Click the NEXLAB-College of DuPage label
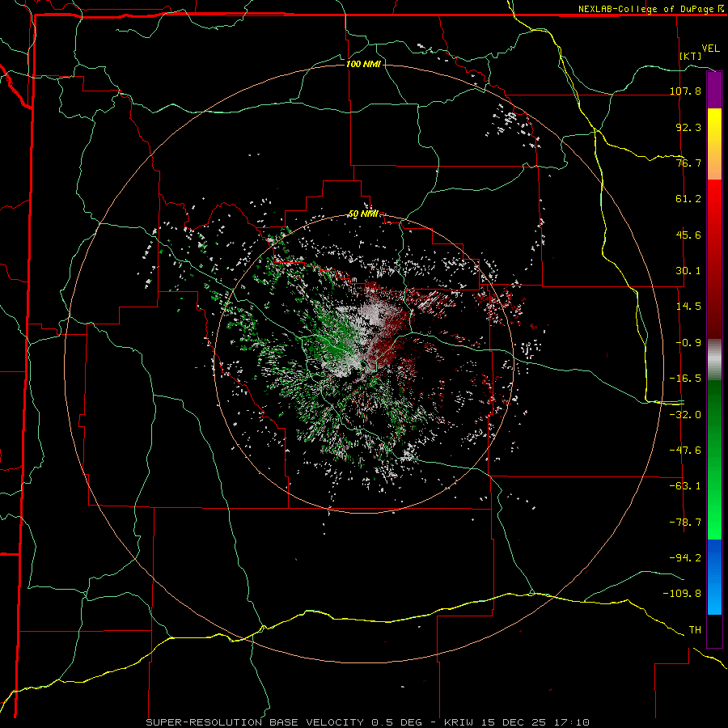Image resolution: width=728 pixels, height=728 pixels. [x=650, y=9]
